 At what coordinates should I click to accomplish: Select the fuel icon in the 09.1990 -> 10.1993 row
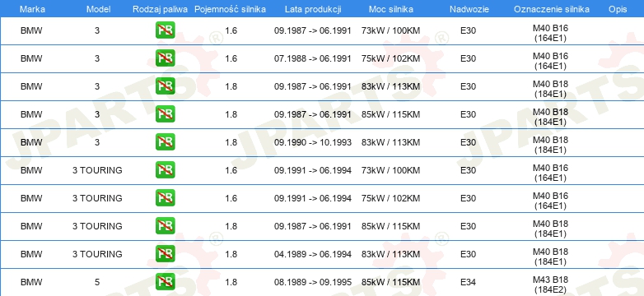click(x=165, y=142)
